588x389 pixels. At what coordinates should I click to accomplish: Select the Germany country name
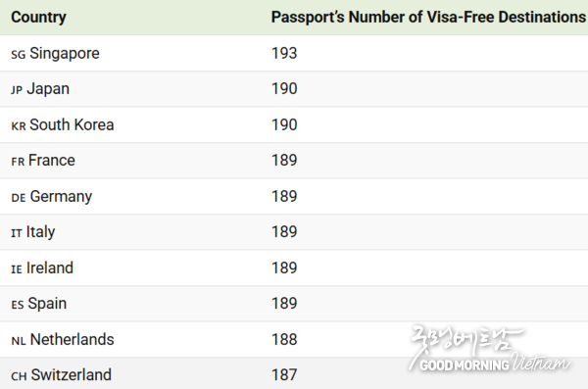[x=61, y=197]
